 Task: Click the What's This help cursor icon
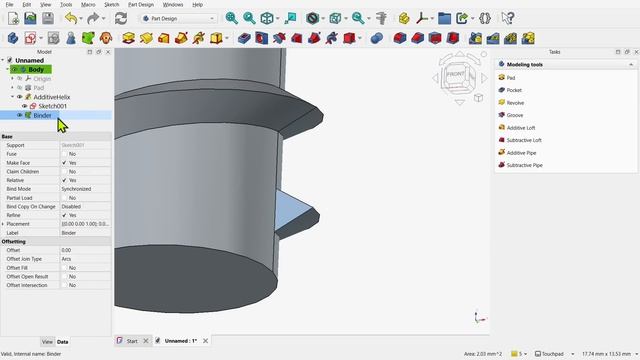[507, 18]
